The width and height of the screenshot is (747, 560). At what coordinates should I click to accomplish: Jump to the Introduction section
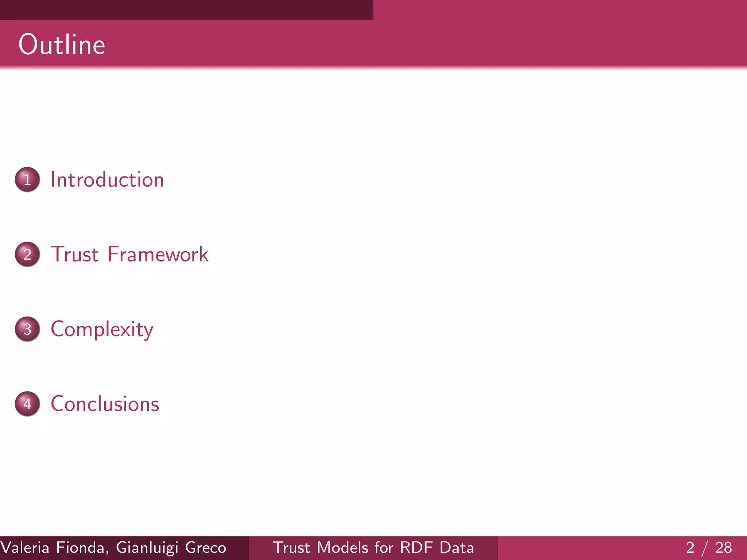[107, 179]
